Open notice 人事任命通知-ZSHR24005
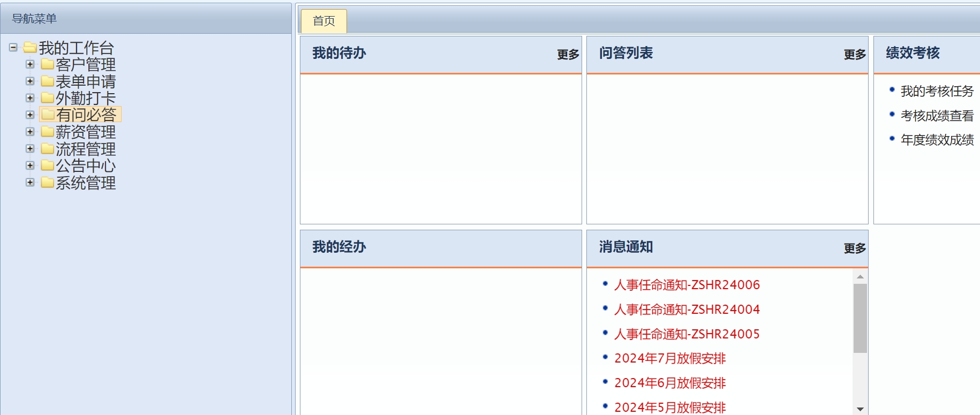Screen dimensions: 980x415 pos(687,334)
